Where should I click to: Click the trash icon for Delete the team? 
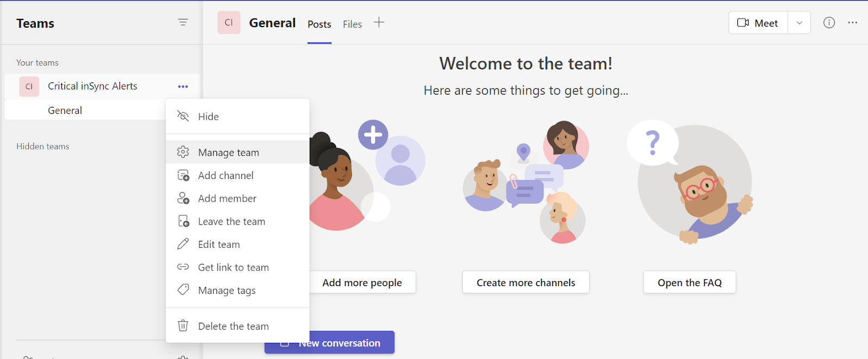tap(183, 325)
